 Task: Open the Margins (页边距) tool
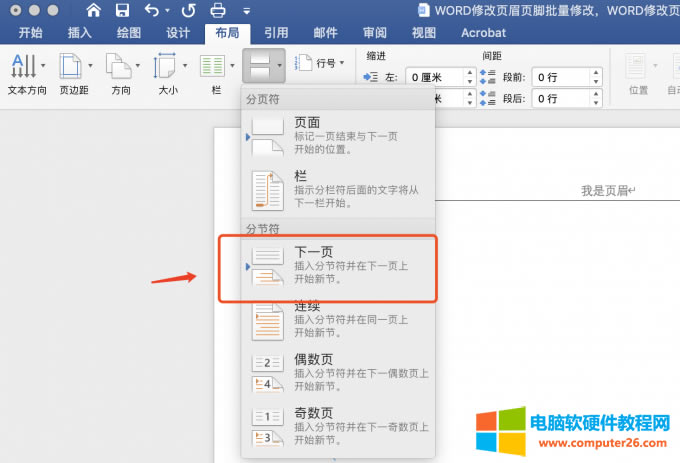point(72,73)
